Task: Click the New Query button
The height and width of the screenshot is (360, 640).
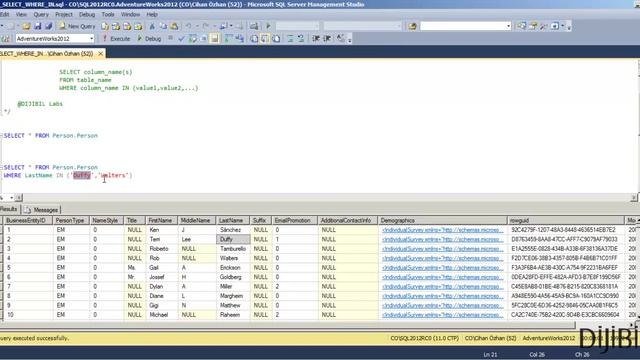Action: pyautogui.click(x=77, y=26)
